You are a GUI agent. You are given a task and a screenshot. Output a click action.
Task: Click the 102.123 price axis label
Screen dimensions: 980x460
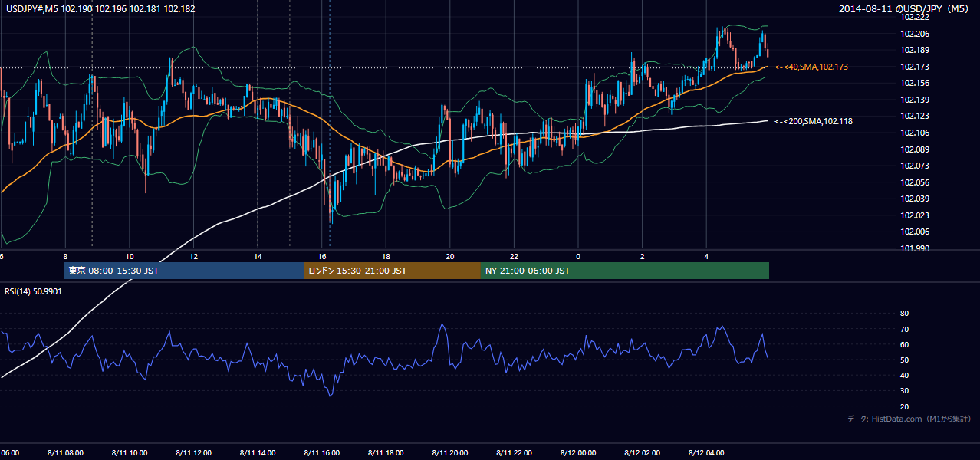pos(916,116)
